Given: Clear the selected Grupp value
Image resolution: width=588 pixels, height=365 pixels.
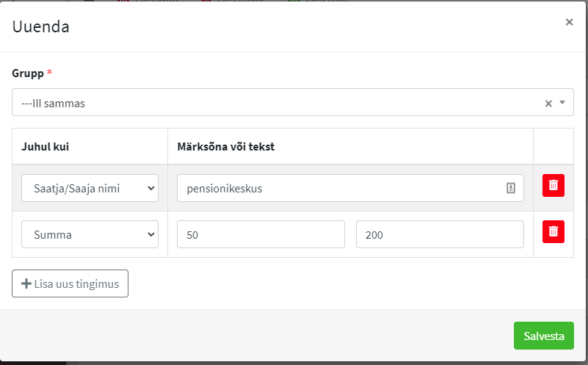Looking at the screenshot, I should (548, 104).
